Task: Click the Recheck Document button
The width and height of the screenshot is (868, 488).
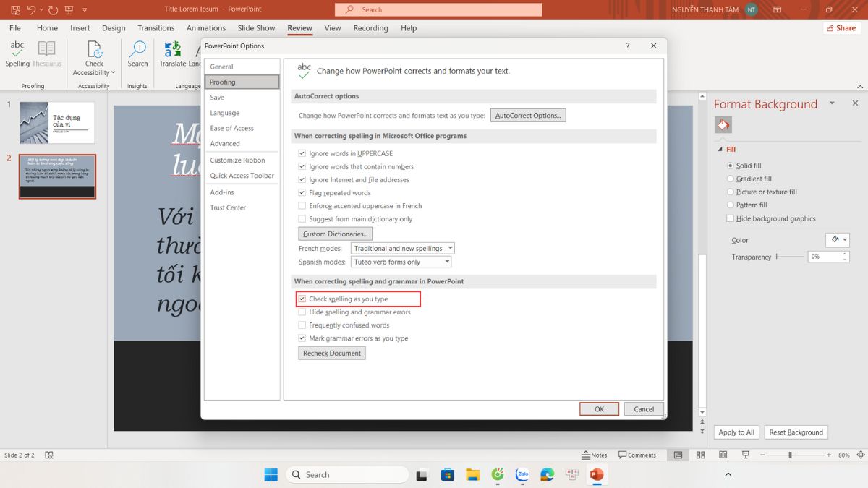Action: 332,353
